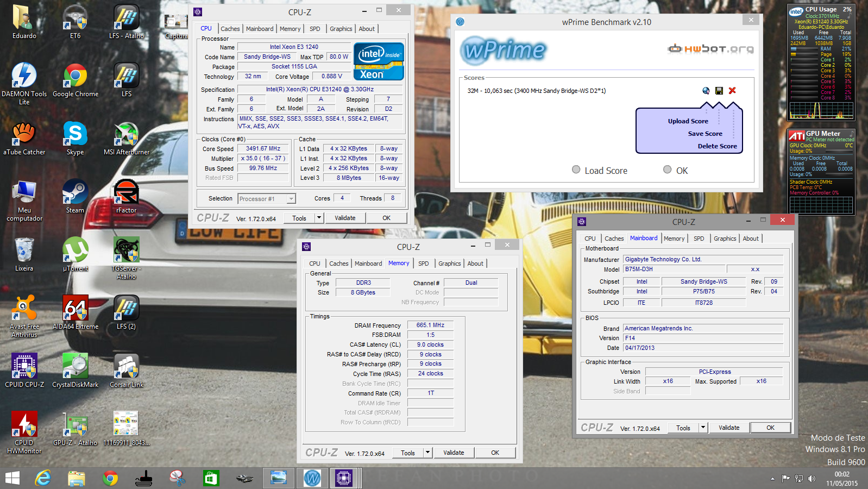Select the OK radio button in wPrime
868x489 pixels.
coord(668,170)
